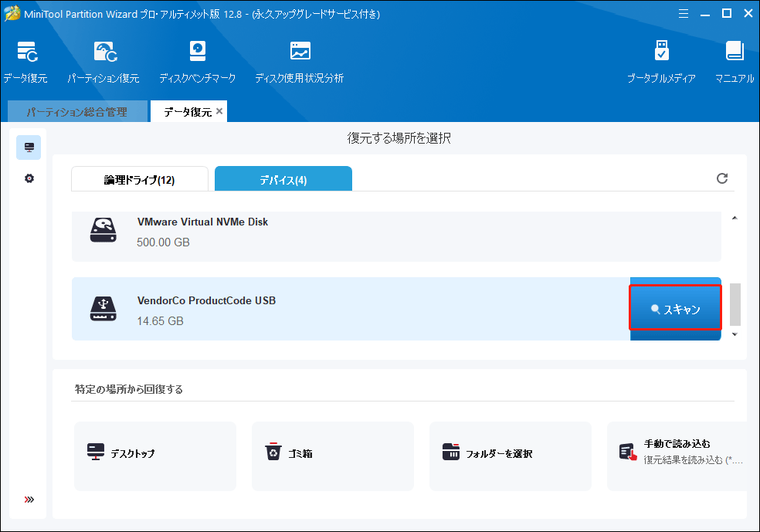Click the device list scroll-up arrow
The width and height of the screenshot is (760, 532).
[x=735, y=218]
